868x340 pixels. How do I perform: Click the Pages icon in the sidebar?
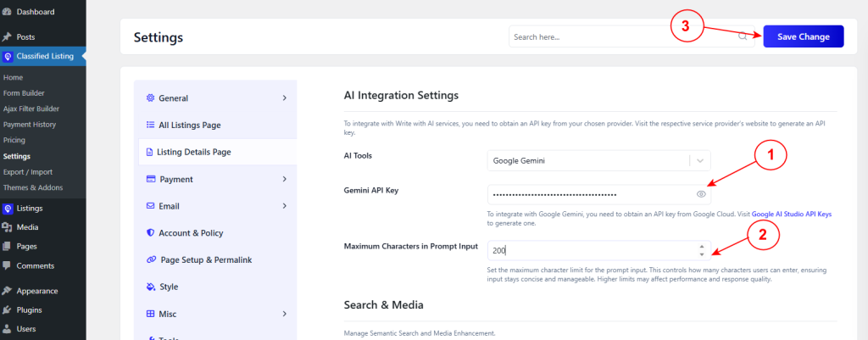click(x=7, y=247)
